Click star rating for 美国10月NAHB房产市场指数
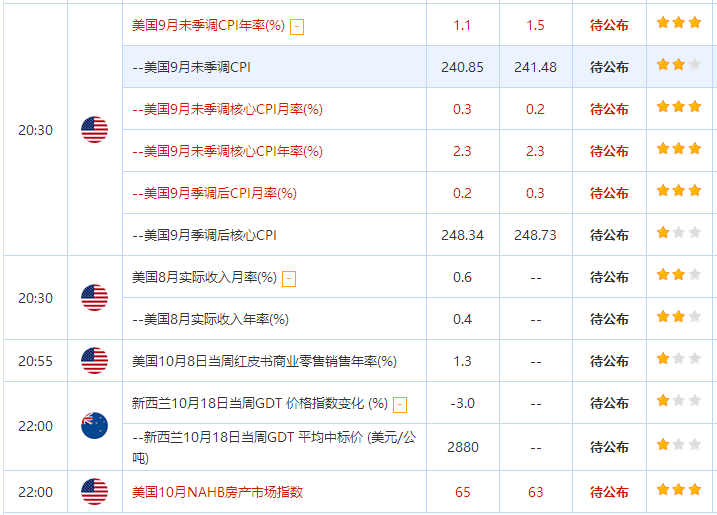717x515 pixels. coord(679,490)
